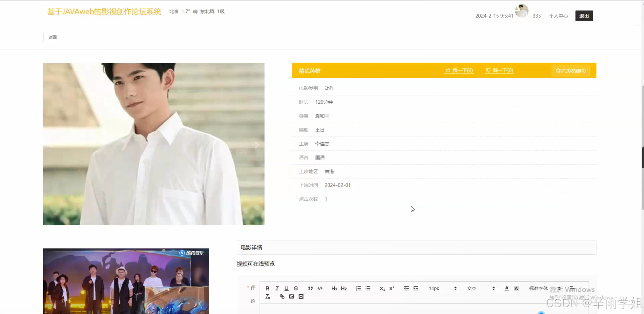The width and height of the screenshot is (644, 314).
Task: Toggle underline formatting
Action: (286, 288)
